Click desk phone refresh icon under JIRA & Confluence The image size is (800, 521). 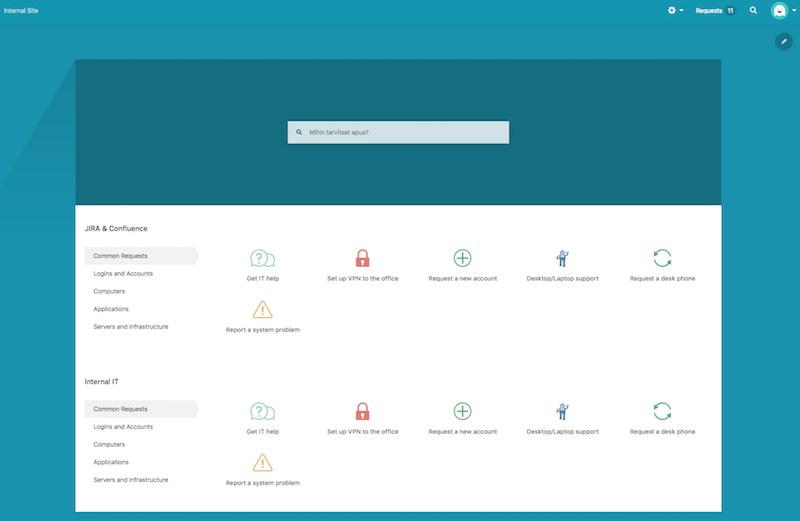(x=662, y=258)
